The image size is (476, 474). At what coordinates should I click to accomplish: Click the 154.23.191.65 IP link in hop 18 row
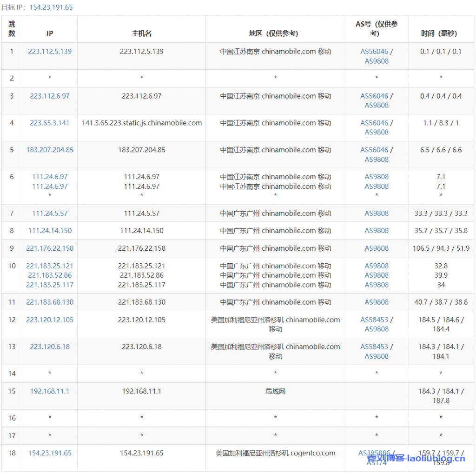[50, 454]
